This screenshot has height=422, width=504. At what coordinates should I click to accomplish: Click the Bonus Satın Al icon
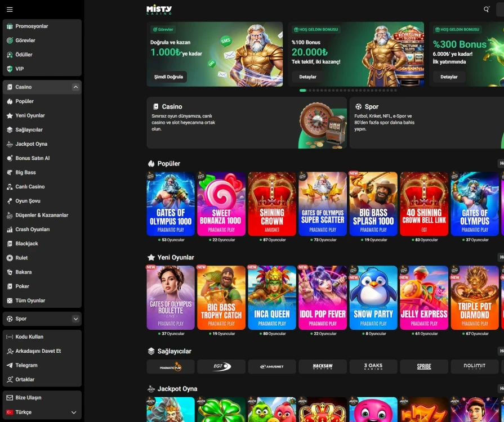coord(10,158)
